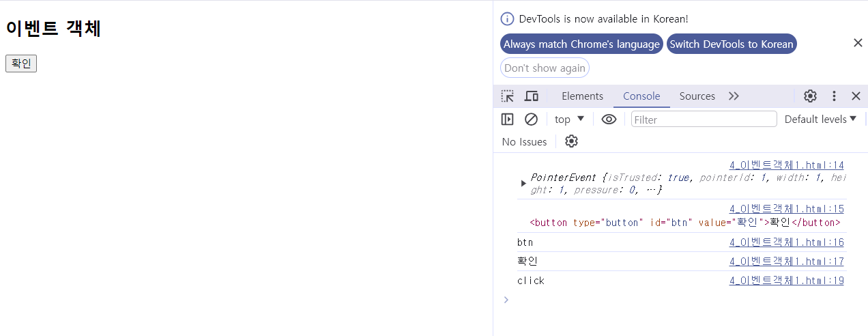Image resolution: width=868 pixels, height=336 pixels.
Task: Open source link 4_이벤트객체1.html:16
Action: point(786,242)
